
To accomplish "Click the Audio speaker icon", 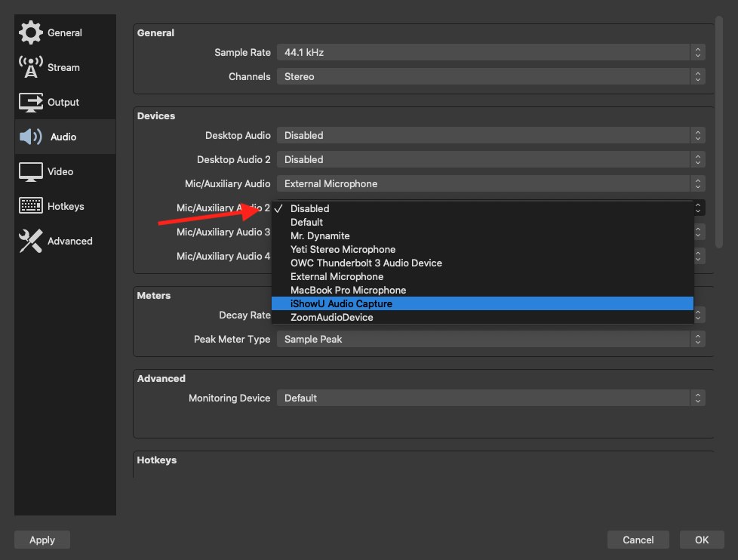I will point(30,137).
